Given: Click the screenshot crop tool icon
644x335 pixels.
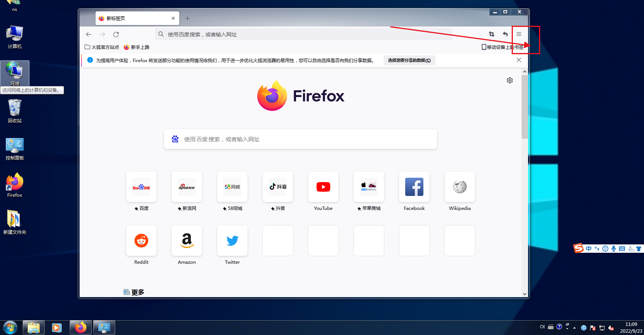Looking at the screenshot, I should coord(492,34).
